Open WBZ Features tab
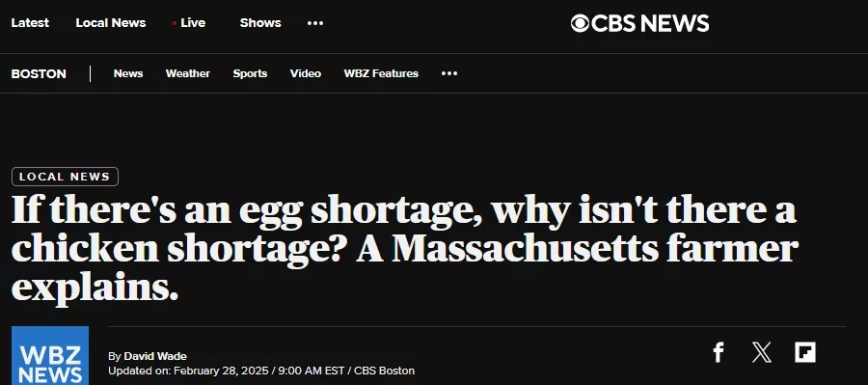868x385 pixels. (381, 73)
